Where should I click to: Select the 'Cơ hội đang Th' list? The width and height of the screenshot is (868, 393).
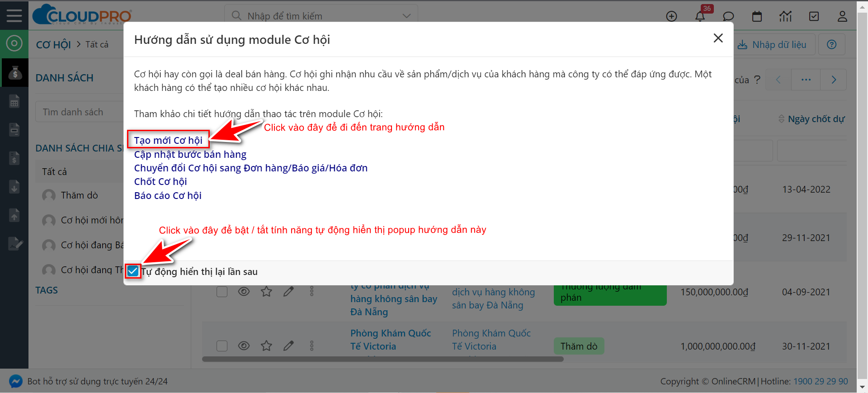(x=92, y=270)
